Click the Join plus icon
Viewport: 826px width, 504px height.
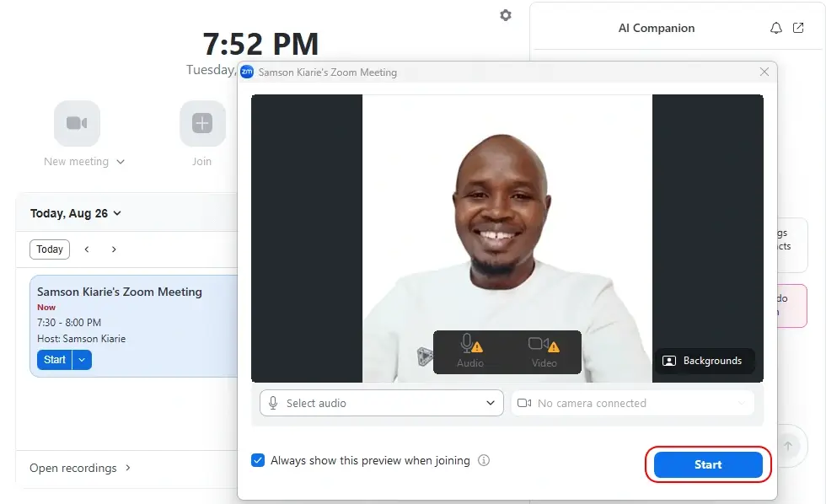point(202,124)
